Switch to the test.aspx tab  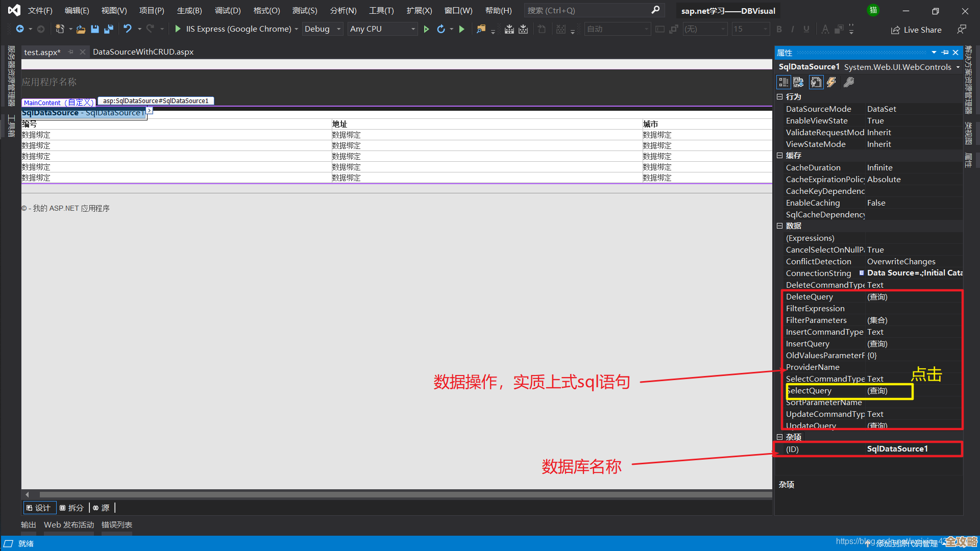42,52
